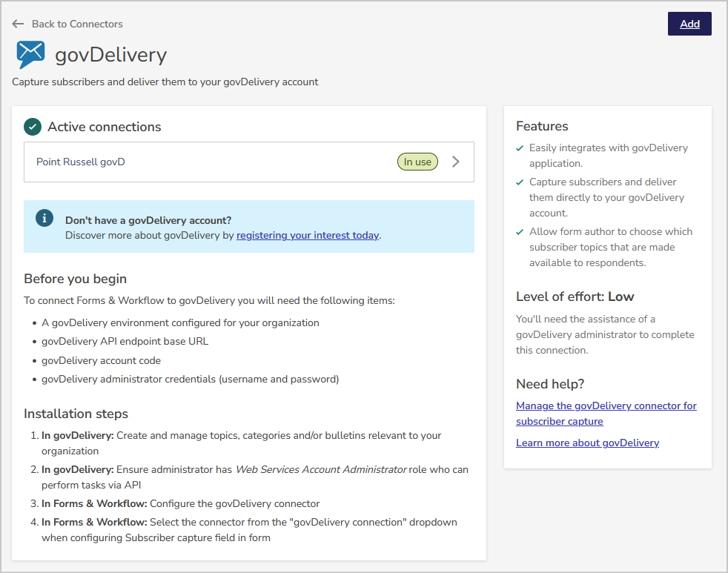The height and width of the screenshot is (573, 728).
Task: Click the green checkmark beside Active connections
Action: [x=33, y=127]
